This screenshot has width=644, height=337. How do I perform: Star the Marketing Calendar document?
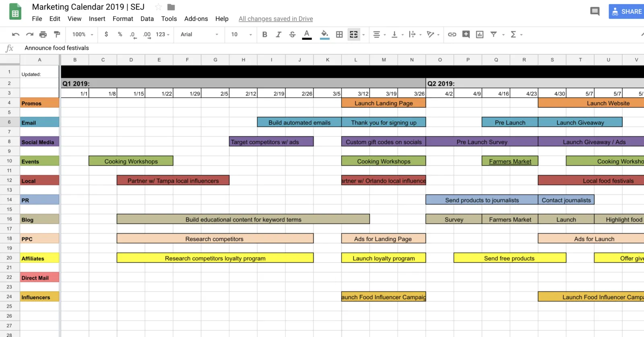[x=159, y=7]
